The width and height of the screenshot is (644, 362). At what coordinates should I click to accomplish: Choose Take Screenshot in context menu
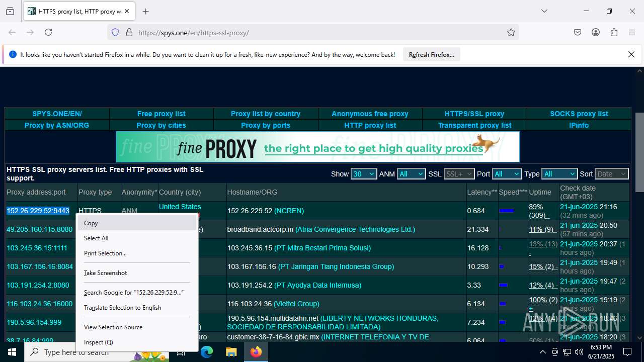pos(137,273)
